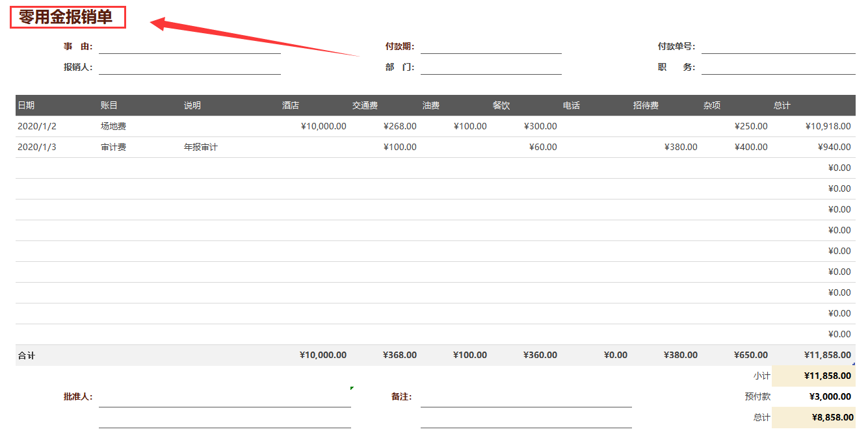Click the 付款期 input field
Screen dimensions: 868x438
pyautogui.click(x=491, y=46)
